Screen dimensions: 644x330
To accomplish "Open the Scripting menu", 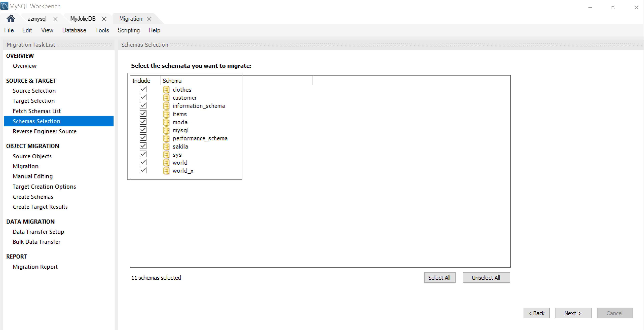I will coord(128,30).
